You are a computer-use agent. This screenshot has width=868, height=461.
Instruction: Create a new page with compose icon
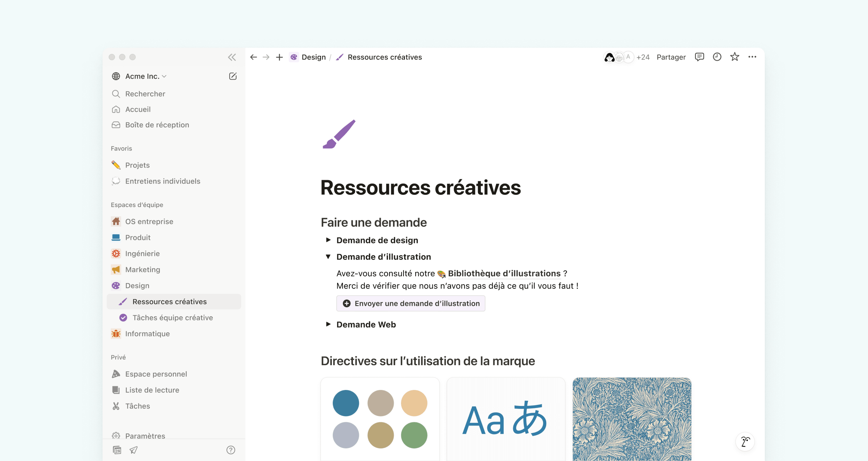click(233, 76)
